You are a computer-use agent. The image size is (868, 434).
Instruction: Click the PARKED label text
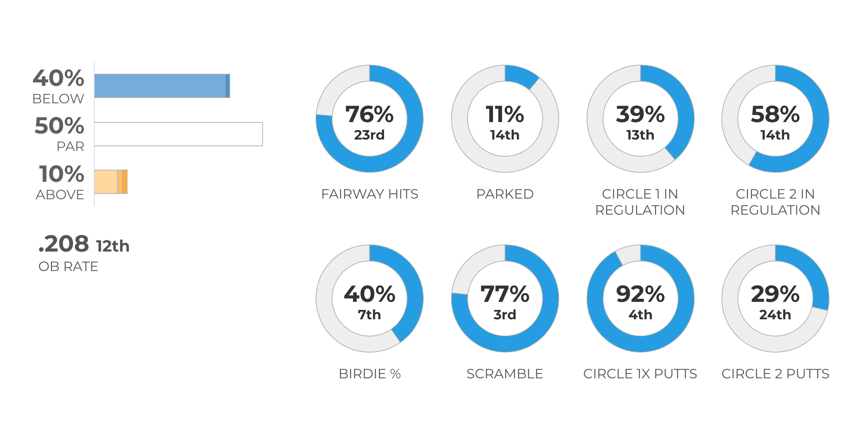pyautogui.click(x=505, y=194)
